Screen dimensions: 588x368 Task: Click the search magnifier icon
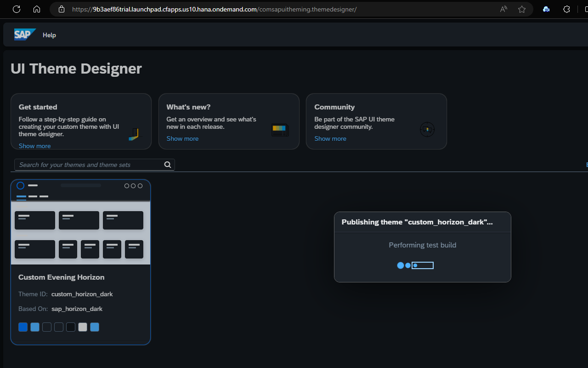coord(168,165)
